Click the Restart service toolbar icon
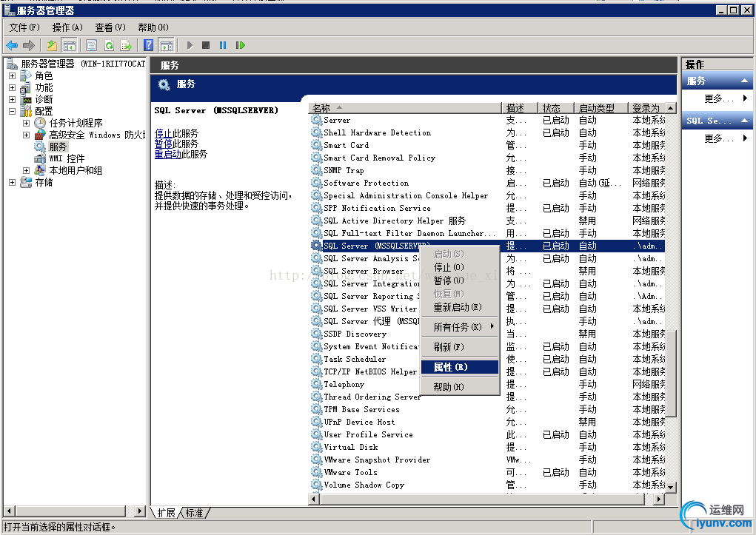 coord(240,45)
